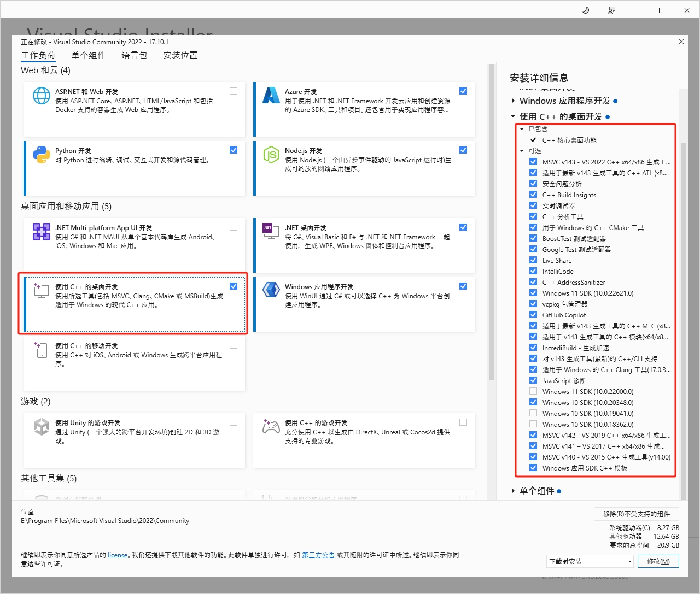Click the .NET Multi-platform App UI icon
Screen dimensions: 700x594
(42, 232)
